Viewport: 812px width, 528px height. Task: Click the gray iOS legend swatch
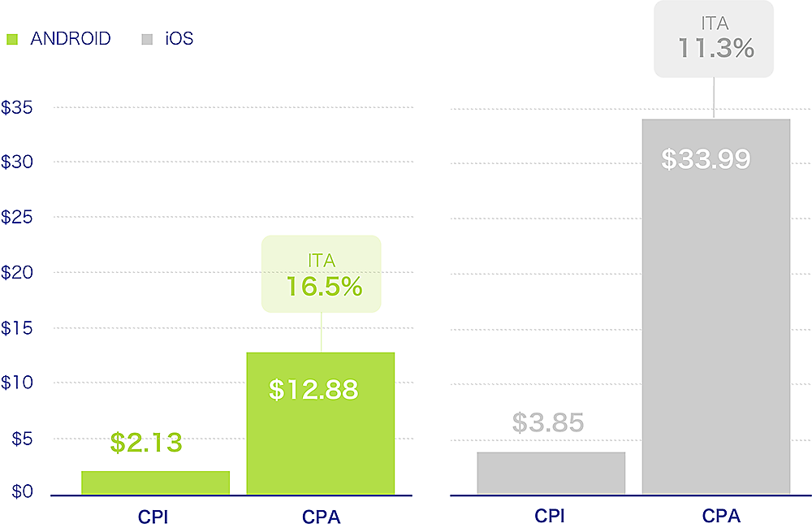(147, 39)
